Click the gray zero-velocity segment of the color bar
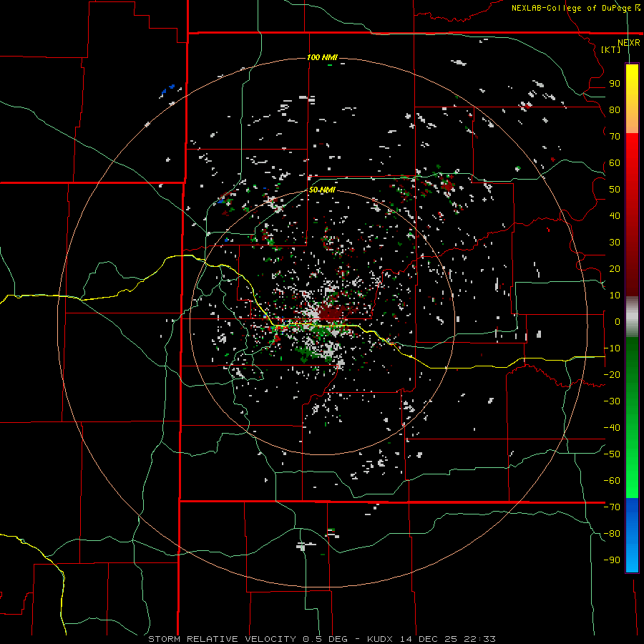 (632, 318)
